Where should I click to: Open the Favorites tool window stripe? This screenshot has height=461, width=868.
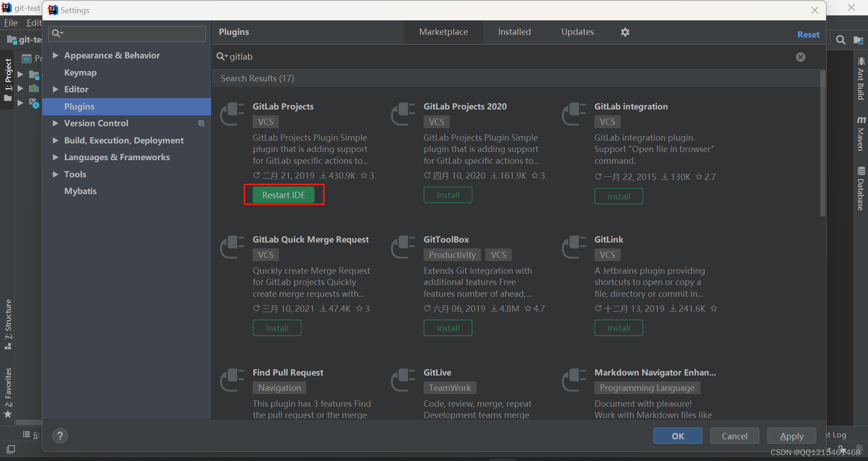tap(8, 393)
